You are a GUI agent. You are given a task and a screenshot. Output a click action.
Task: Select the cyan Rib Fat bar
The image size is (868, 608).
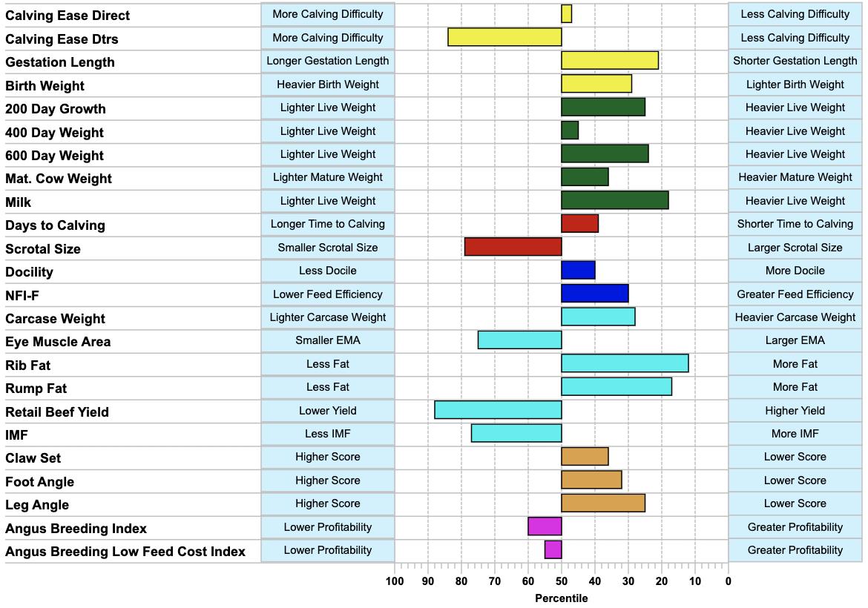[625, 363]
